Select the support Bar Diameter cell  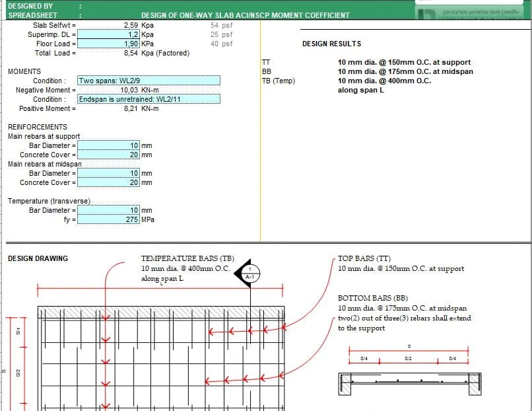109,145
